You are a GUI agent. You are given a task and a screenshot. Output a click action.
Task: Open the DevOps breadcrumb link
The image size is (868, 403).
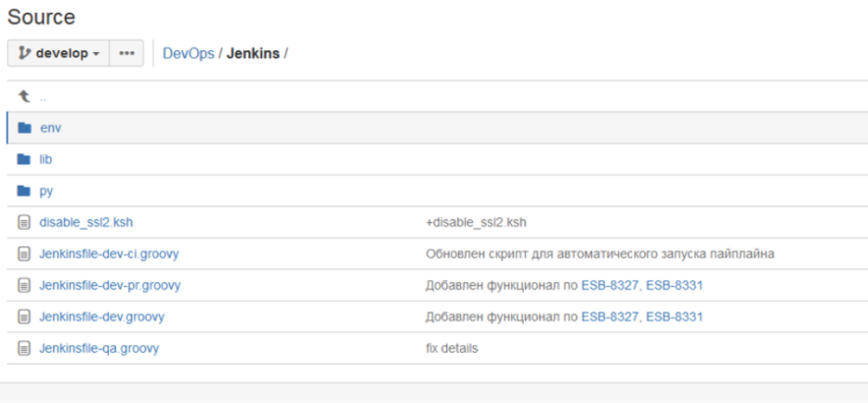click(x=188, y=54)
